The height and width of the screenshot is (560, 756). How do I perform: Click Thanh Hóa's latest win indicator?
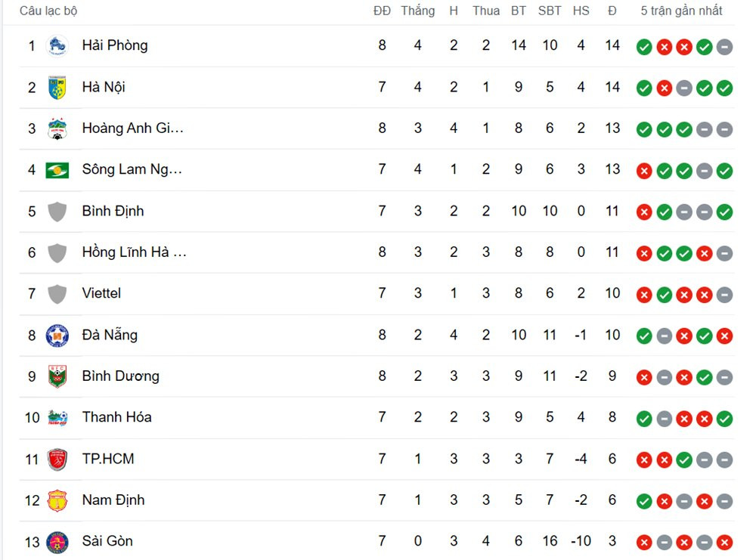click(724, 418)
